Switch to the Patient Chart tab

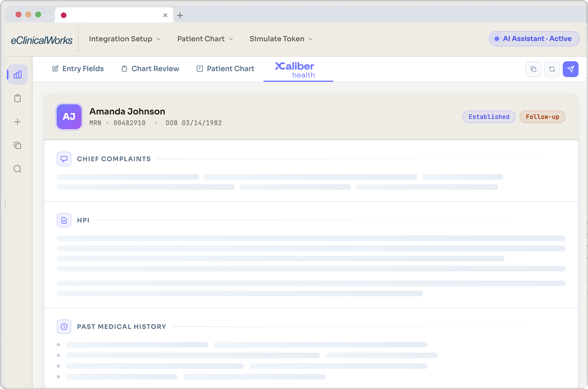point(226,69)
